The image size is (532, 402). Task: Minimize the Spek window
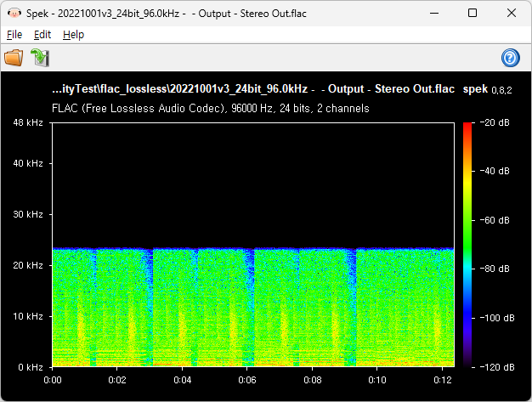(434, 14)
